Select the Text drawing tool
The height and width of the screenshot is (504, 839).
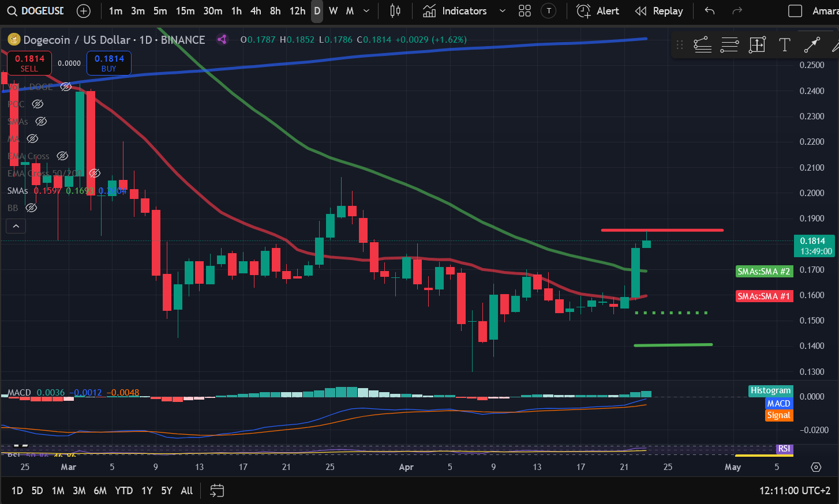[x=784, y=45]
